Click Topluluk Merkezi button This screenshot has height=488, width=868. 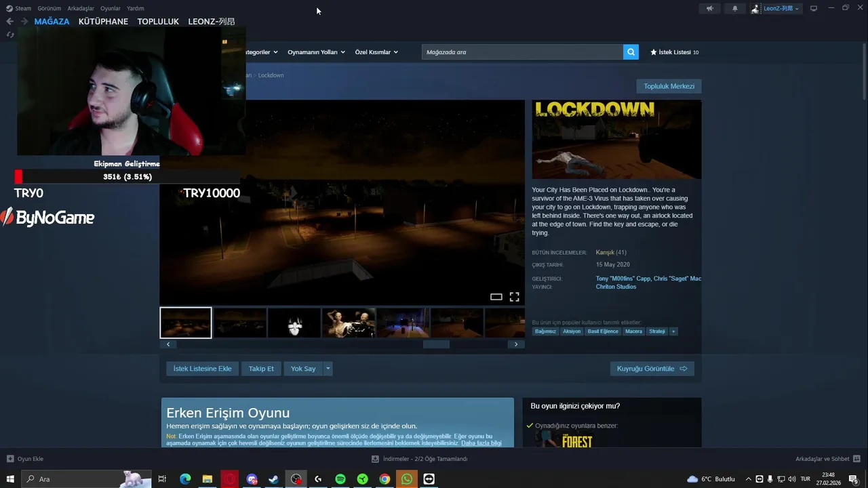coord(669,86)
